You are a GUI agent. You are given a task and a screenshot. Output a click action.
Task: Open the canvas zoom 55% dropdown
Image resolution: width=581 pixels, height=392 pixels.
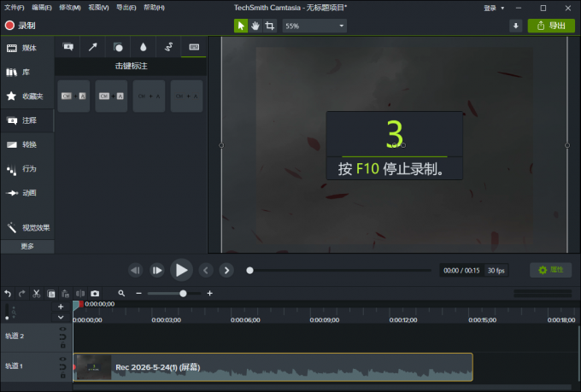(314, 26)
